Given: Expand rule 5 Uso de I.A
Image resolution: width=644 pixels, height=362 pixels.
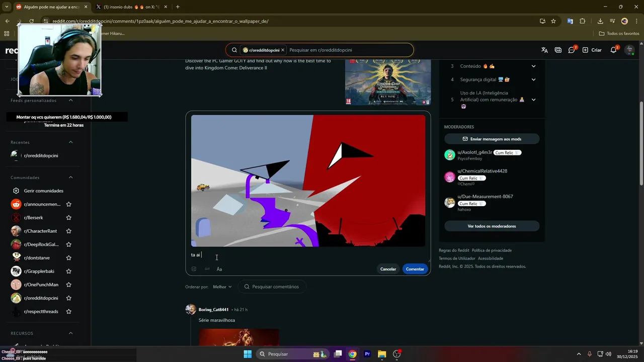Looking at the screenshot, I should 533,100.
